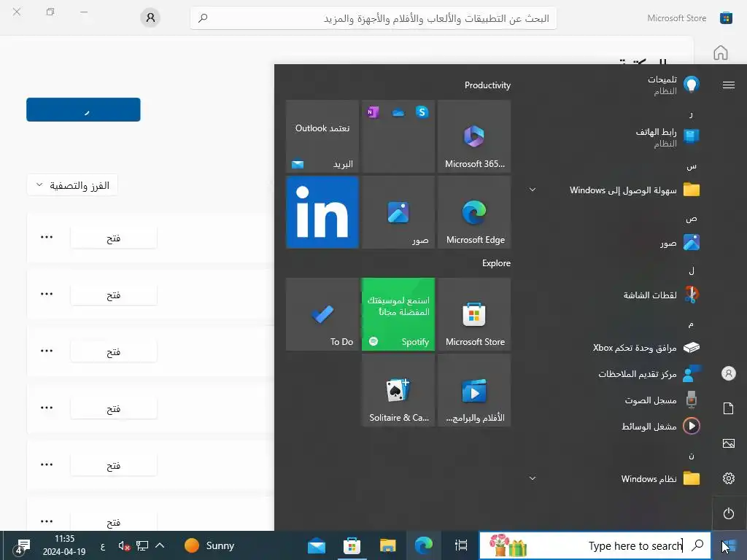Click the Explore group heading
This screenshot has height=560, width=747.
(496, 262)
